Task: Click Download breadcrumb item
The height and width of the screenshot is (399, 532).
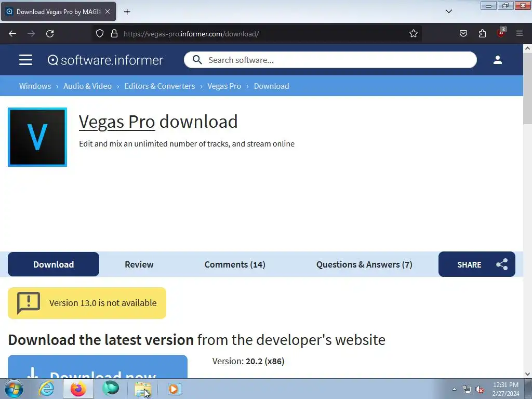Action: point(271,86)
